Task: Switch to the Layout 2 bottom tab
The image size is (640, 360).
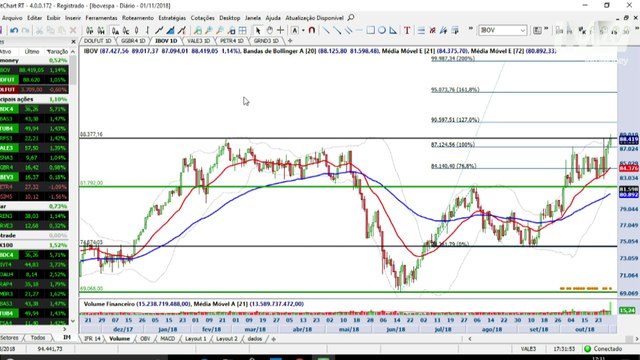Action: pos(227,339)
